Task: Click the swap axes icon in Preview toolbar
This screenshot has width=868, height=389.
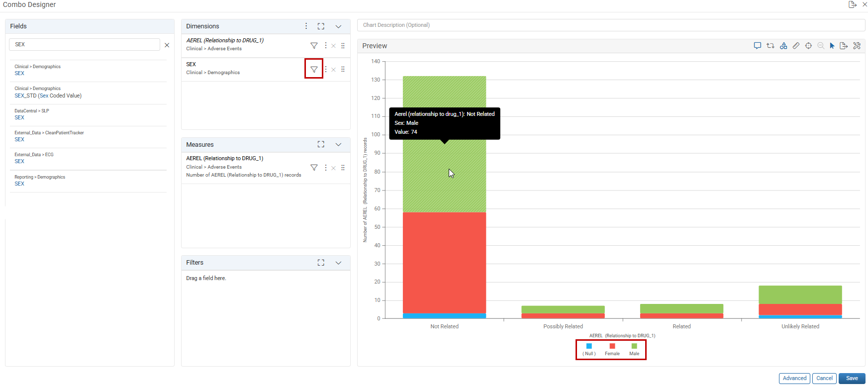Action: [x=770, y=46]
